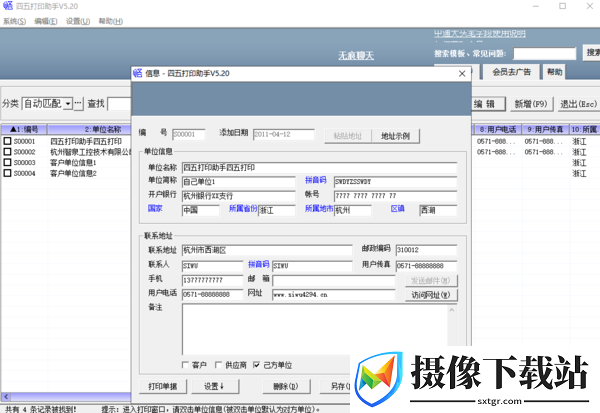Click the blue 国家 label link

coord(155,209)
